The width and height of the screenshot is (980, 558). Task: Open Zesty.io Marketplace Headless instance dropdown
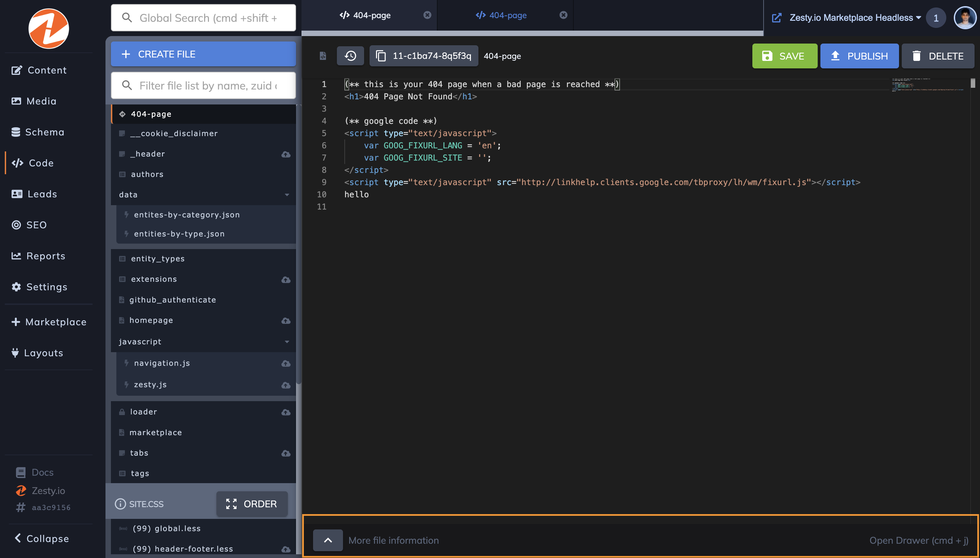[855, 18]
